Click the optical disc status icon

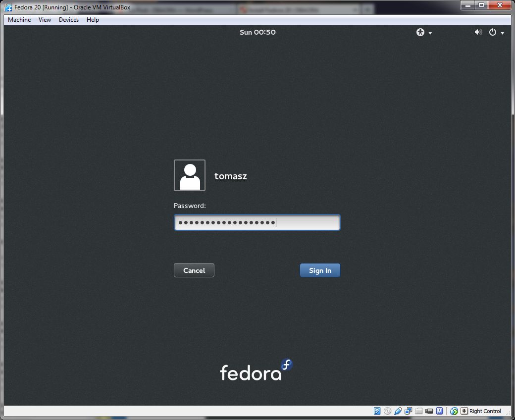388,411
